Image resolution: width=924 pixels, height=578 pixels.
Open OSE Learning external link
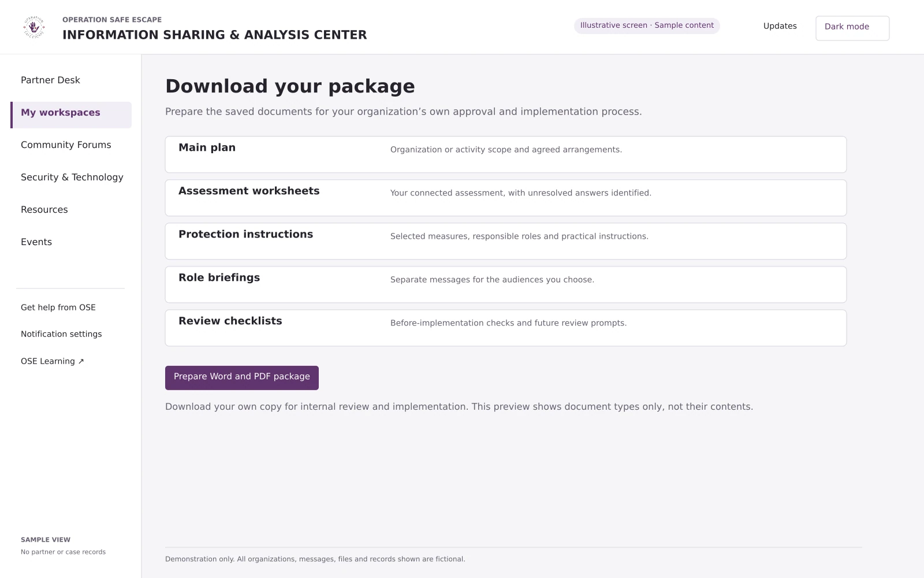coord(53,361)
